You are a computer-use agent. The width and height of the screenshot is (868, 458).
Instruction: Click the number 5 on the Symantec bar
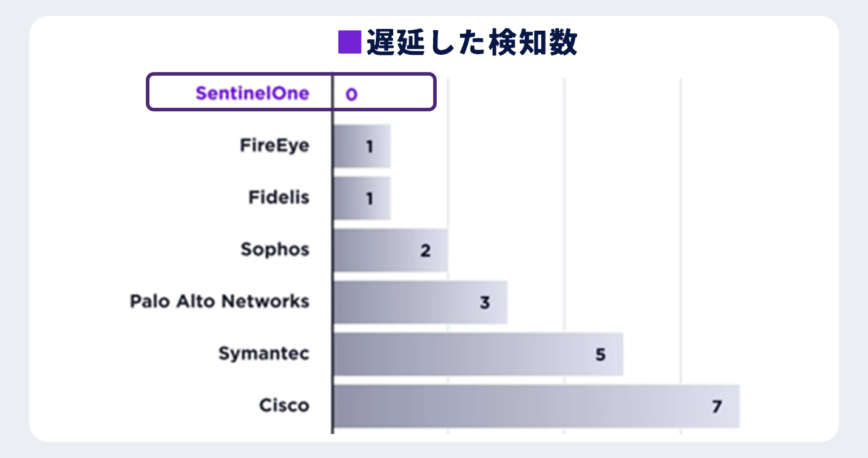point(600,355)
